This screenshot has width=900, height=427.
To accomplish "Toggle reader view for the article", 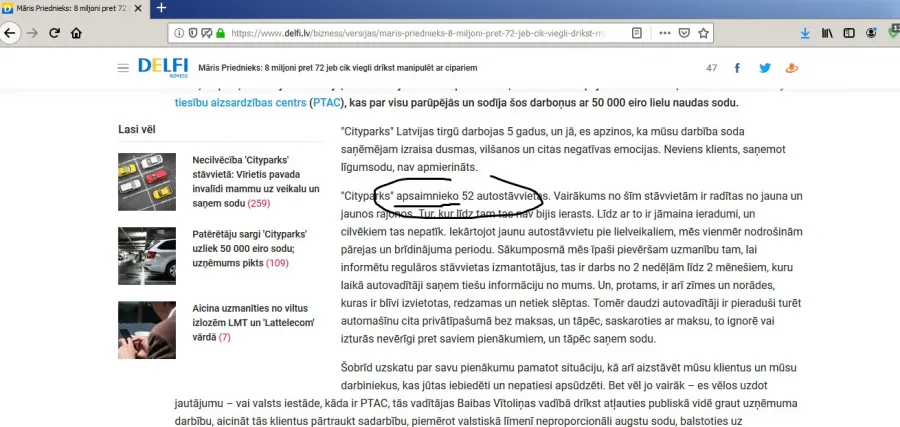I will coord(637,33).
